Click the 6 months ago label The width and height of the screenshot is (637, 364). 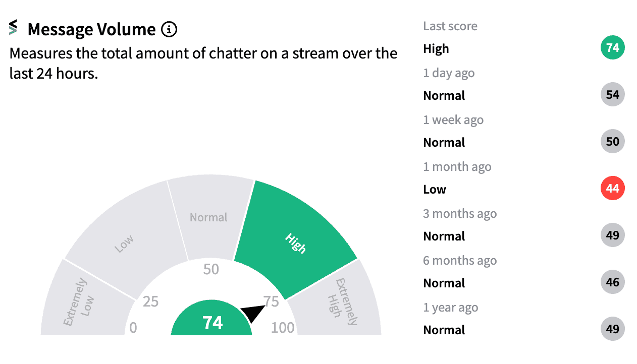click(460, 261)
